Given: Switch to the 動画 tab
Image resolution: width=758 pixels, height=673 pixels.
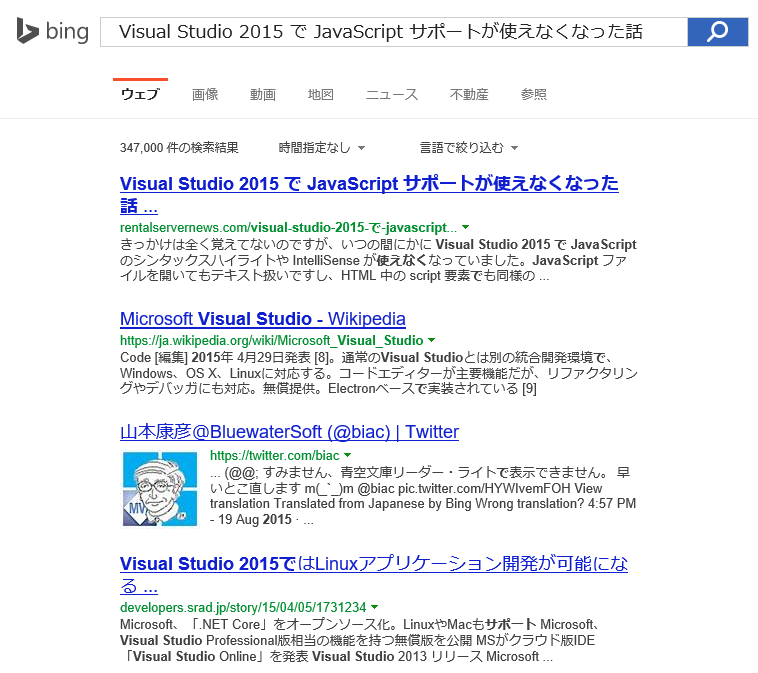Looking at the screenshot, I should 262,94.
